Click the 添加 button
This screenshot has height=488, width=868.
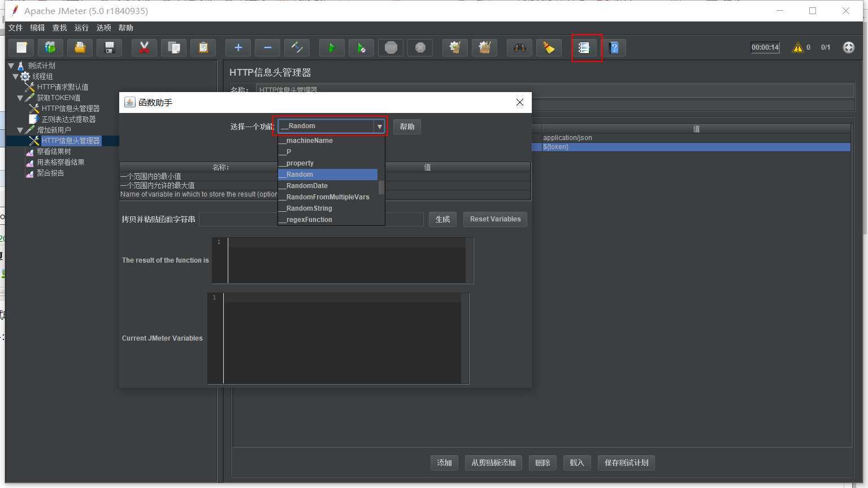click(x=444, y=463)
